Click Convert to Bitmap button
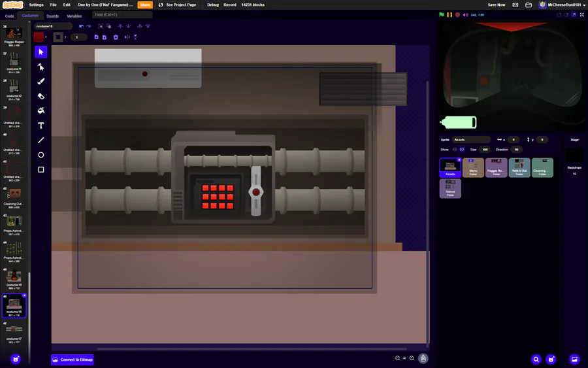588x368 pixels. coord(73,360)
